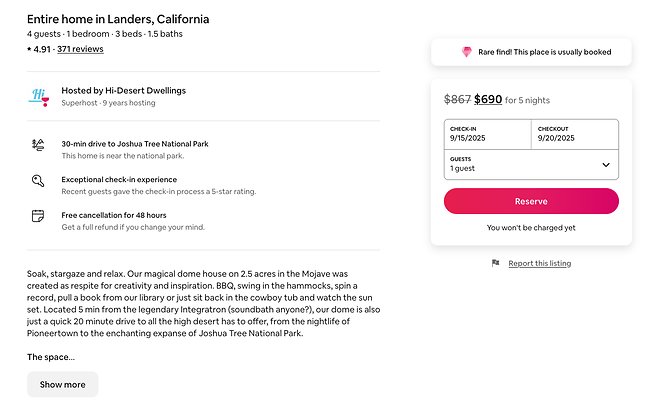The width and height of the screenshot is (652, 400).
Task: Click the $690 price breakdown
Action: point(488,99)
